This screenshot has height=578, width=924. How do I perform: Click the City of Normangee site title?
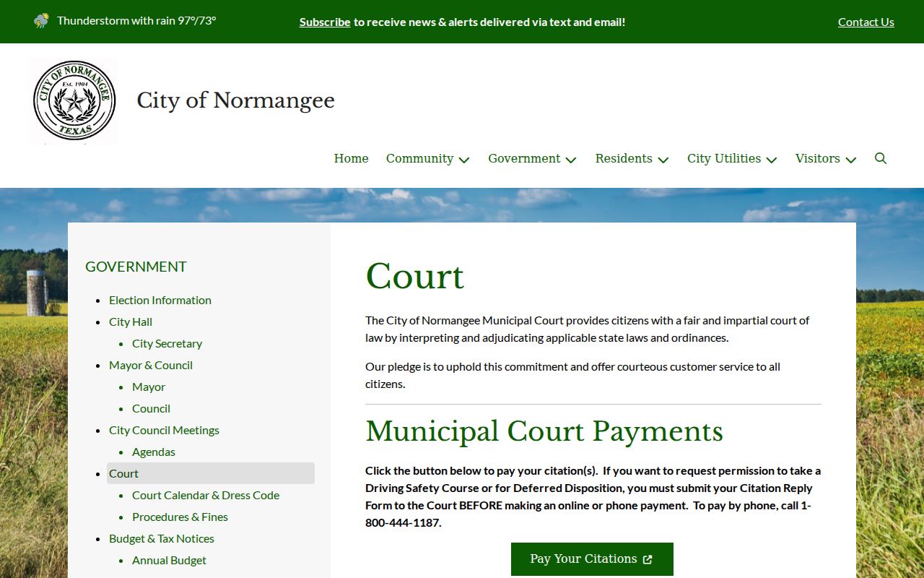point(236,100)
